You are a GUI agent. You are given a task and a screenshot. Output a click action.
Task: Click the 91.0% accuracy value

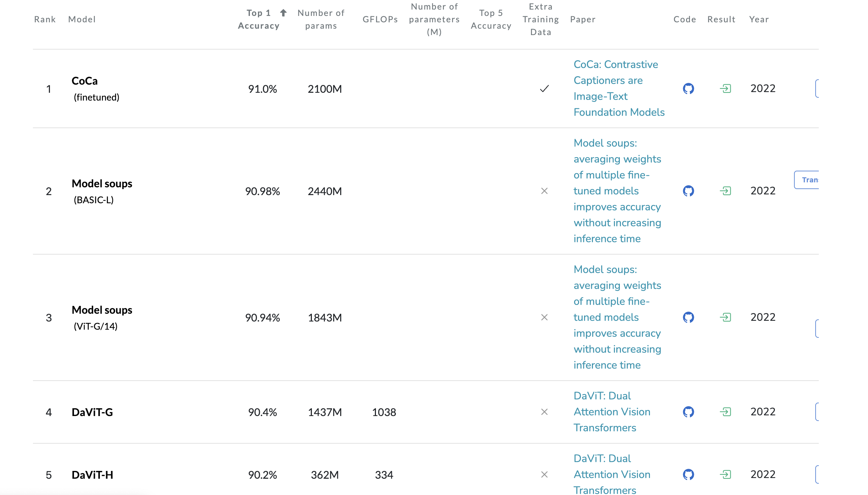pyautogui.click(x=262, y=89)
